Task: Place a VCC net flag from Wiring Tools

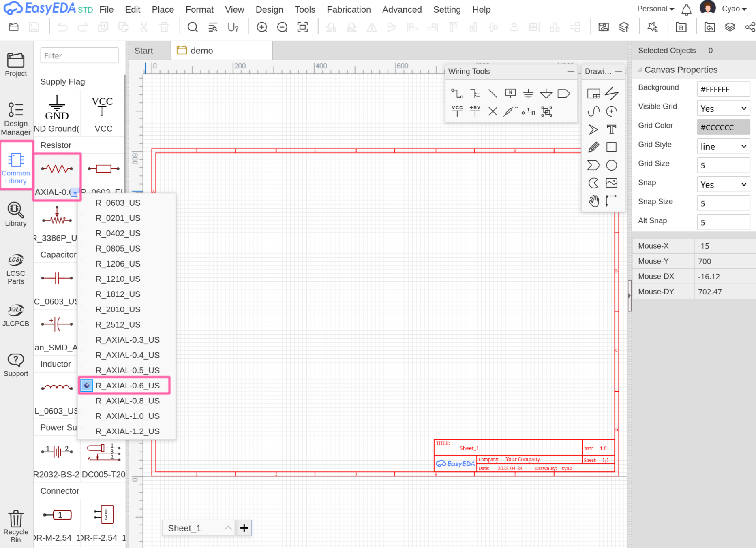Action: click(x=457, y=111)
